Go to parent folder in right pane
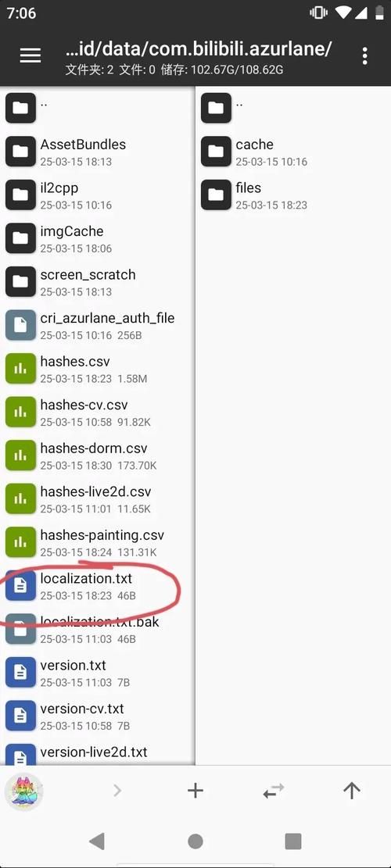391x868 pixels. click(293, 108)
